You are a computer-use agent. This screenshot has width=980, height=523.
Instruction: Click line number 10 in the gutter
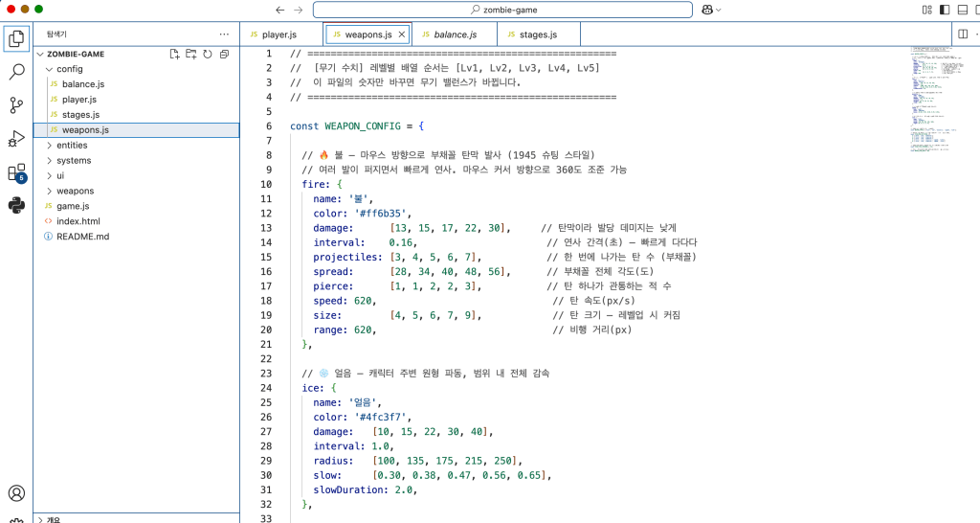(266, 184)
